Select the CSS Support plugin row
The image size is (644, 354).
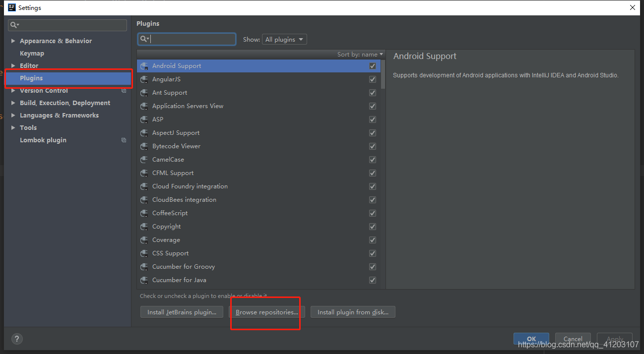tap(258, 253)
